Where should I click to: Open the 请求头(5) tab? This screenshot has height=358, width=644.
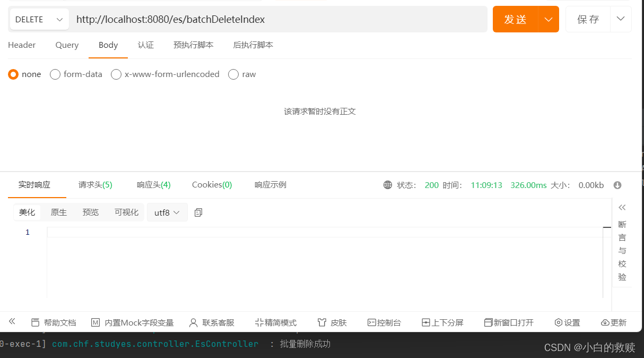[95, 185]
